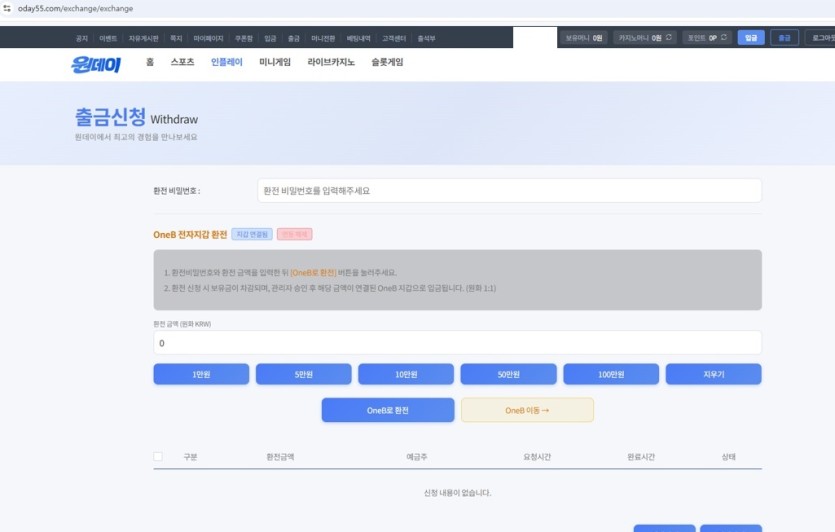Click the OneB 전자지갑 환전 heading
Screen dimensions: 835x532
coord(190,234)
